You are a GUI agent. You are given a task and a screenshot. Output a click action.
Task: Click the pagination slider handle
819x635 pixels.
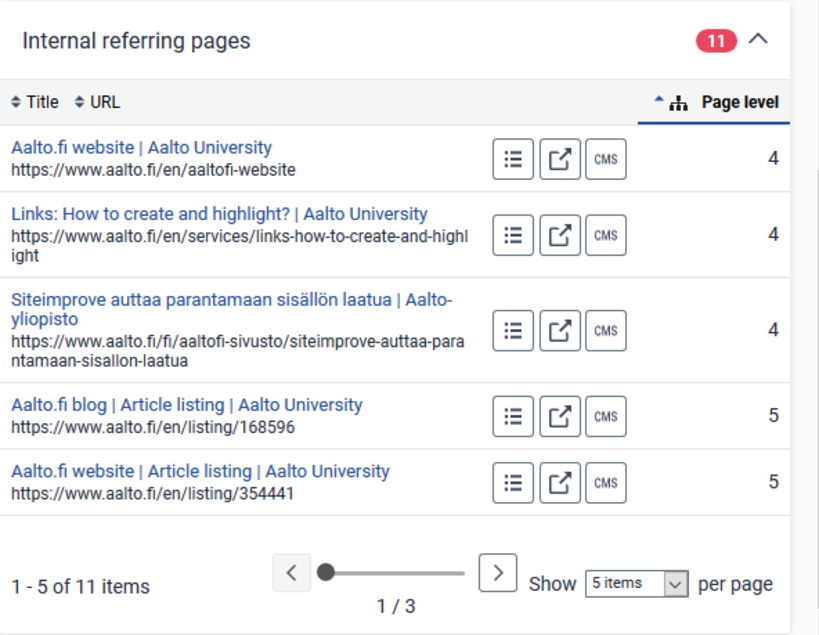(326, 572)
